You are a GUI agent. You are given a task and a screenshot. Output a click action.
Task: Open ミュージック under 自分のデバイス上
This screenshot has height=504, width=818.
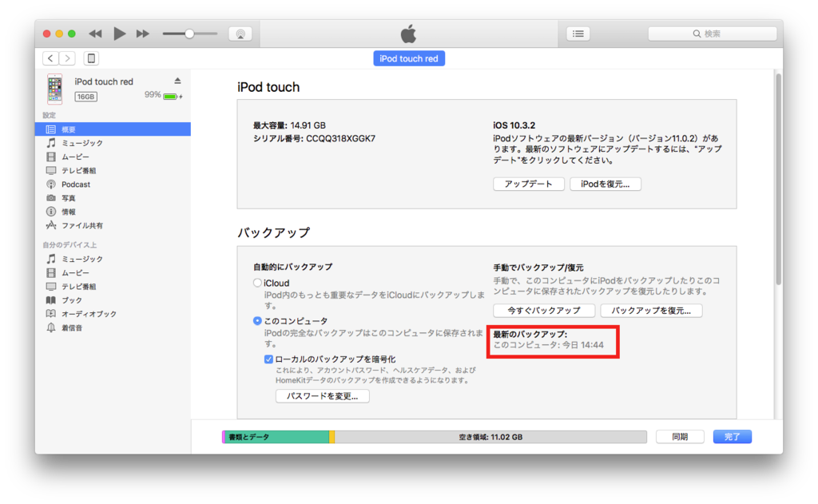point(113,259)
